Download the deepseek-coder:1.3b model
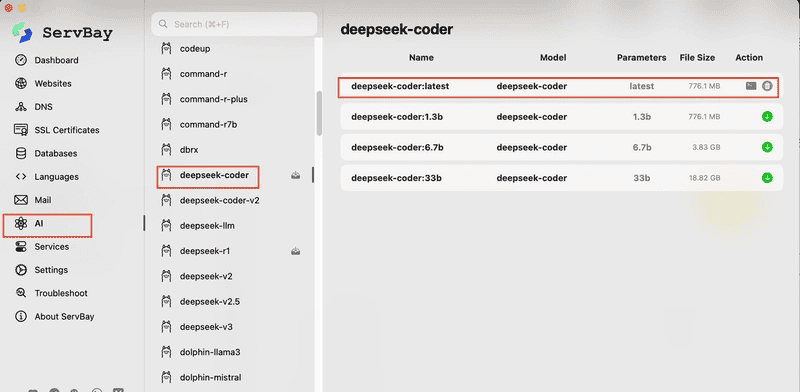Image resolution: width=800 pixels, height=392 pixels. (x=767, y=117)
